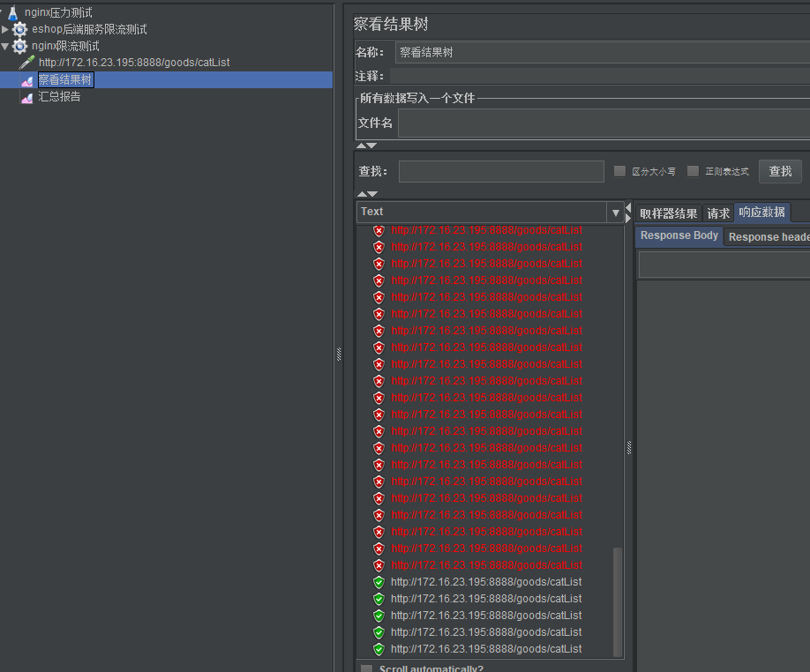Click the eshop后端服务限流测试 gear icon
Image resolution: width=810 pixels, height=672 pixels.
coord(19,28)
